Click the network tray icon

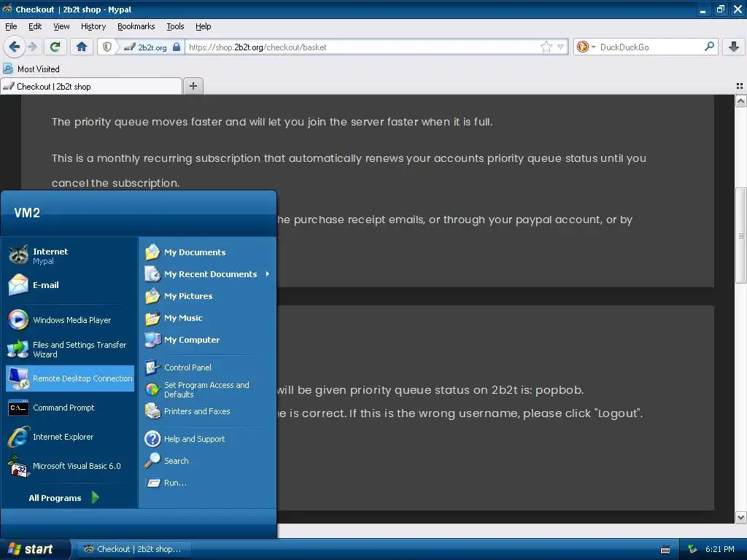pos(692,549)
